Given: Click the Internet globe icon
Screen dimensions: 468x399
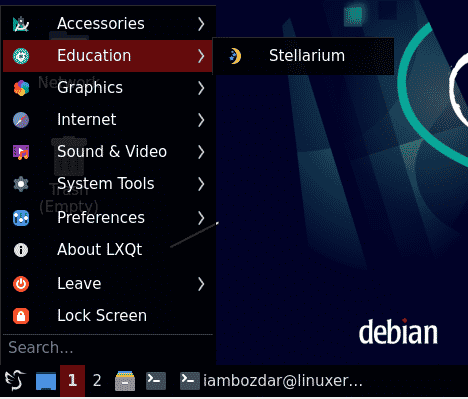Looking at the screenshot, I should 21,120.
